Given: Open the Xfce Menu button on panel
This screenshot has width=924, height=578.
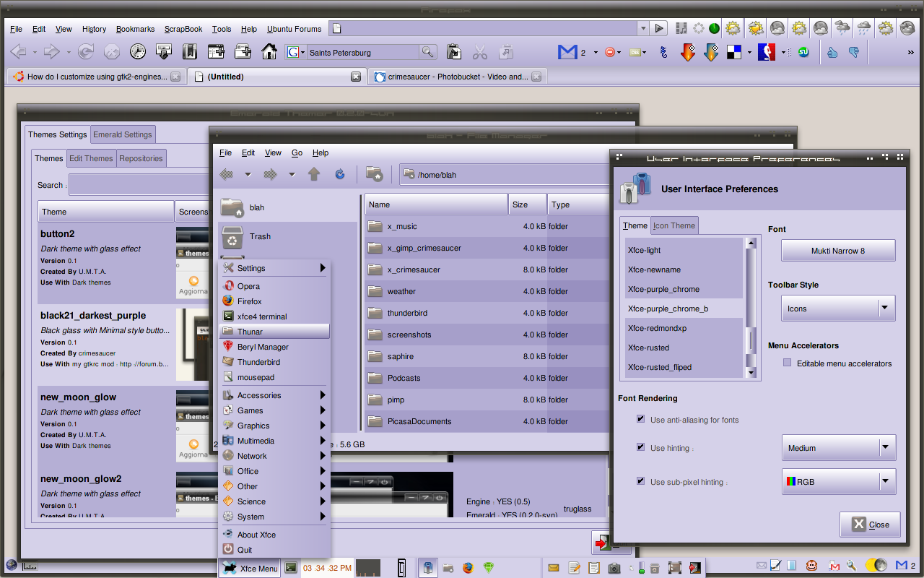Looking at the screenshot, I should click(x=250, y=569).
